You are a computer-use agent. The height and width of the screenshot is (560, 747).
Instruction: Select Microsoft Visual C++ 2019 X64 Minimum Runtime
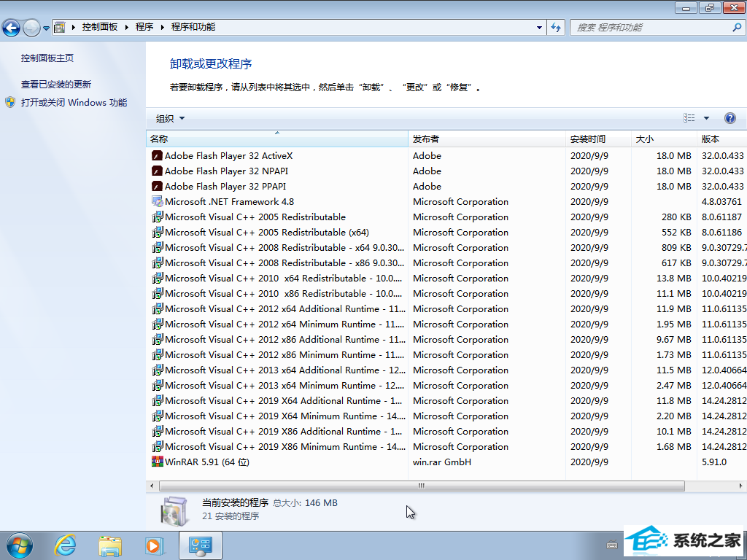285,416
